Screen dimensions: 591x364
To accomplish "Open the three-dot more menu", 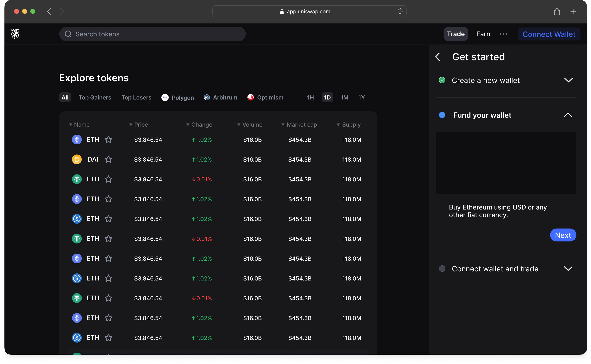I will point(503,34).
